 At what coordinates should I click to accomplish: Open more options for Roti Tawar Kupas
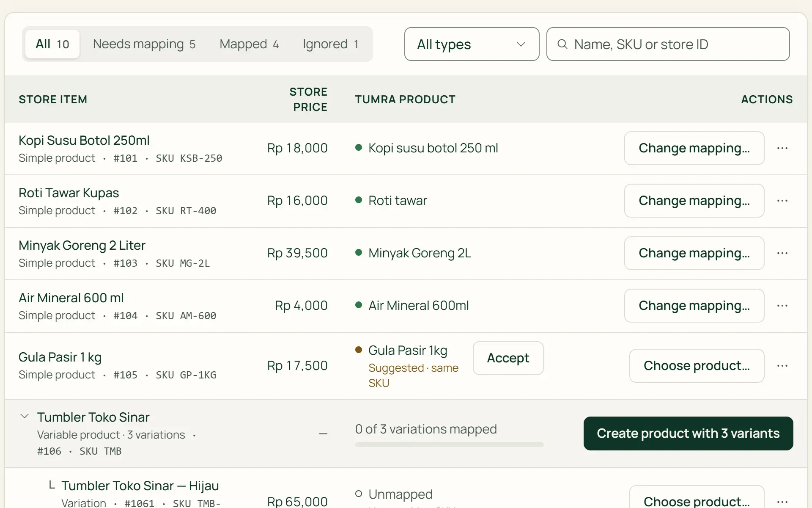pyautogui.click(x=782, y=201)
